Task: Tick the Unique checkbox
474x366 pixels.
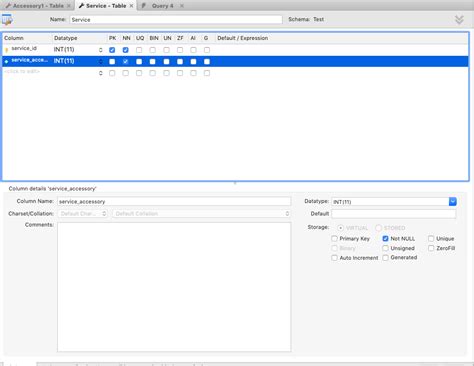Action: [431, 239]
